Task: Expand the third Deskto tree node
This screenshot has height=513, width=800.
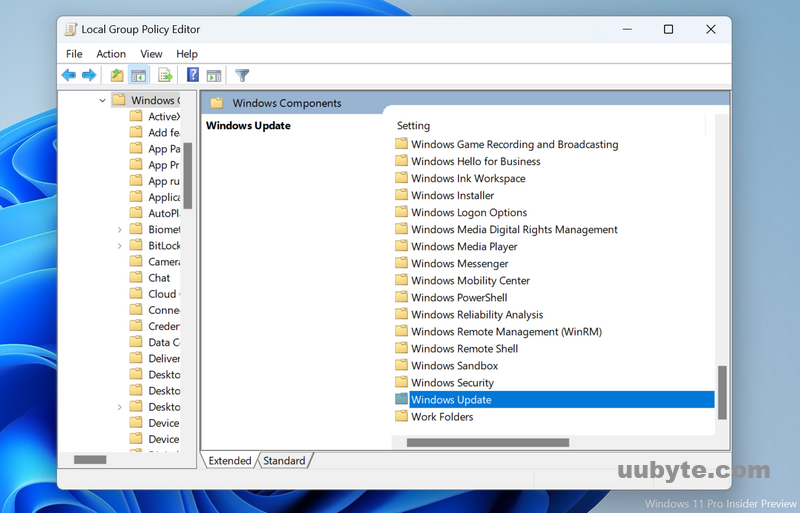Action: coord(119,407)
